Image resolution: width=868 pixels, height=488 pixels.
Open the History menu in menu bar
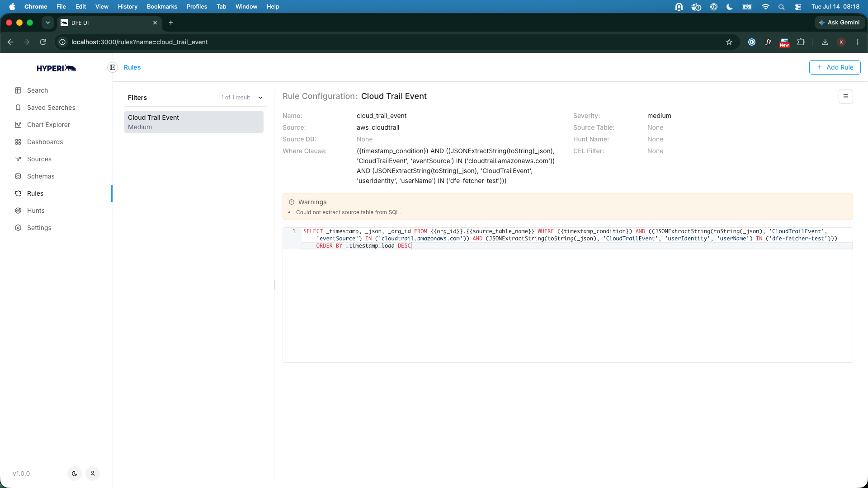[127, 6]
